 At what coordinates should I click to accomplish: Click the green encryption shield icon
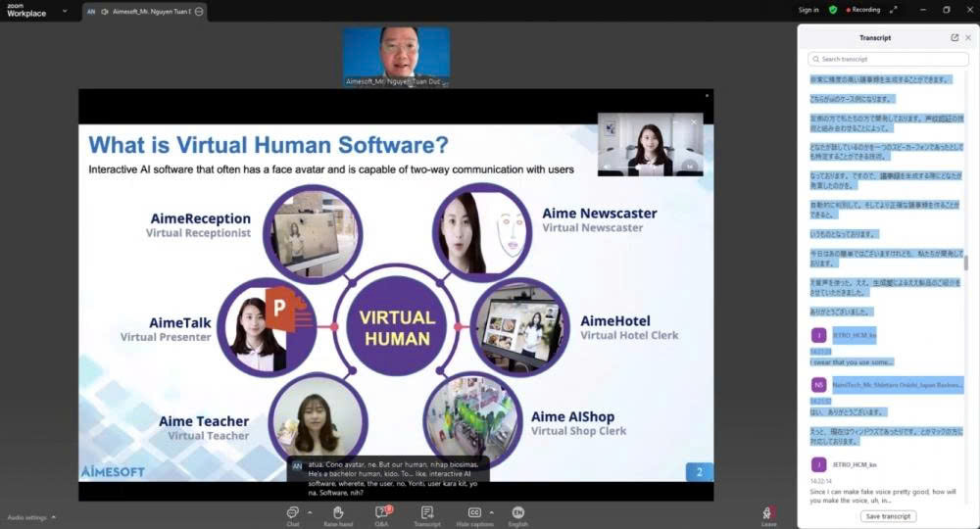click(x=833, y=10)
